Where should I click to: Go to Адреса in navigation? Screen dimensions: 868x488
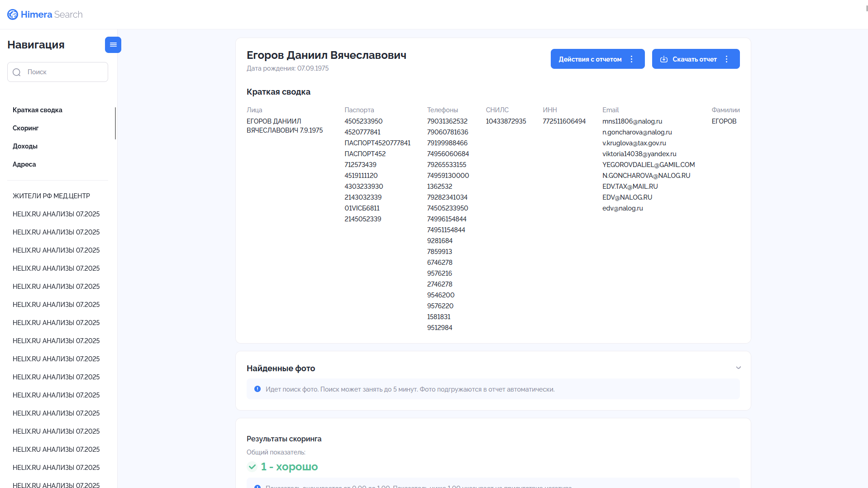[24, 164]
